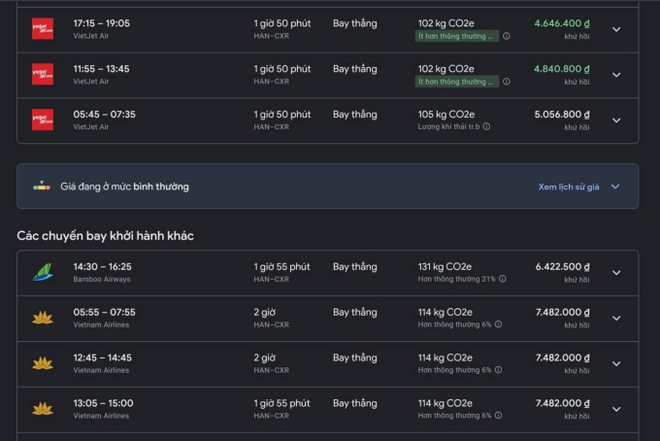This screenshot has width=660, height=441.
Task: Click price level indicator icon in price banner
Action: click(42, 186)
